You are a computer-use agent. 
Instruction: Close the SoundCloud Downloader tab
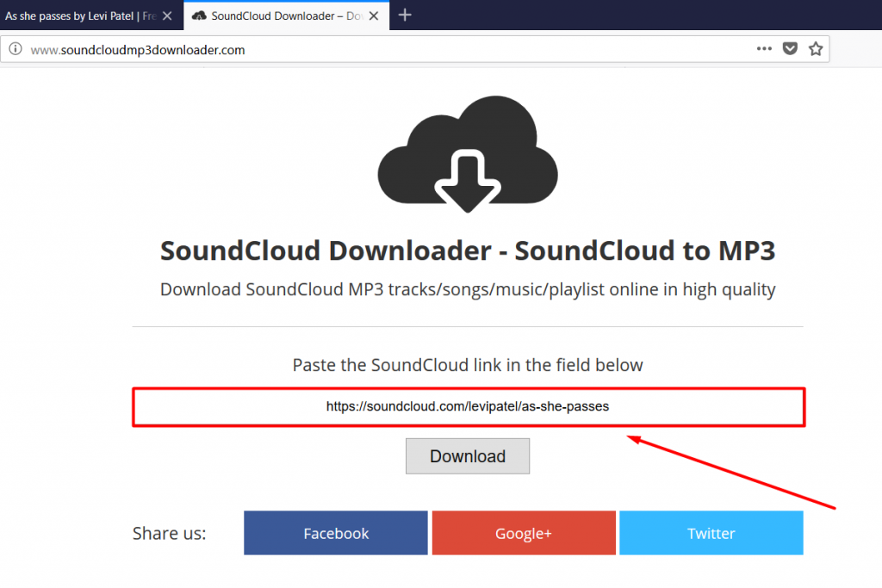[374, 15]
